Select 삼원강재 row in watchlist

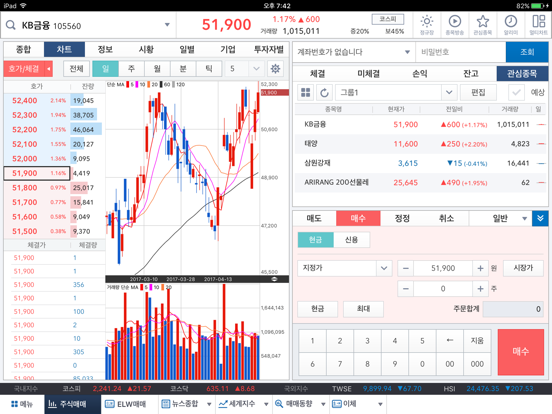[420, 163]
